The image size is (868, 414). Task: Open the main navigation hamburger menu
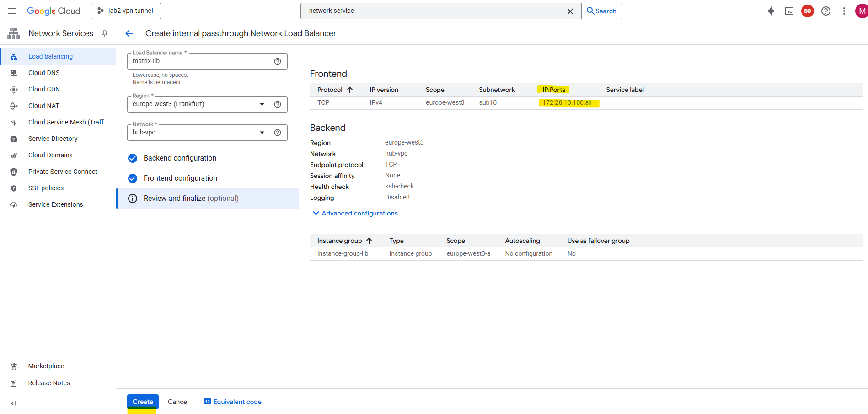click(12, 11)
